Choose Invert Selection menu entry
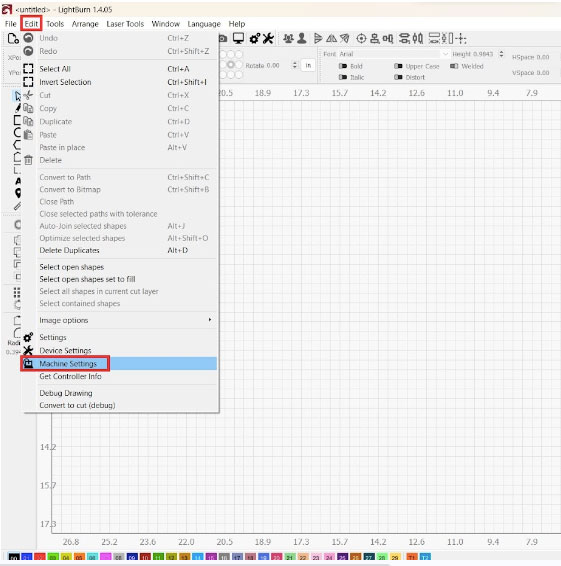This screenshot has width=561, height=566. tap(119, 82)
